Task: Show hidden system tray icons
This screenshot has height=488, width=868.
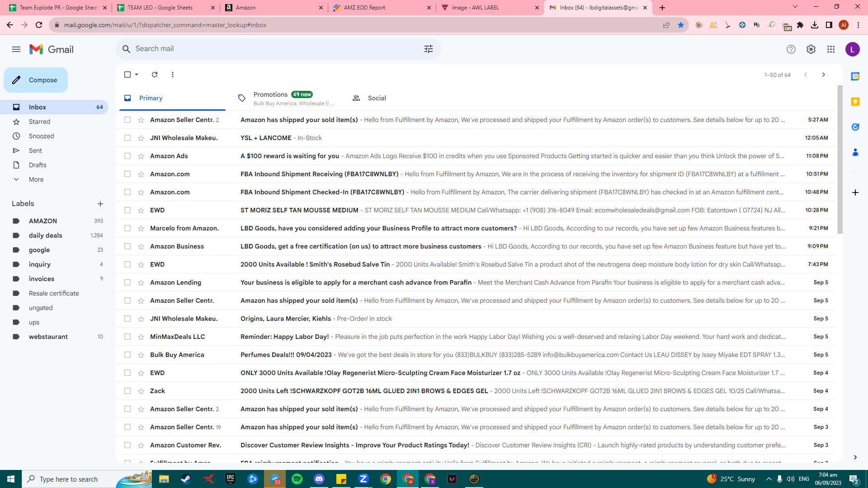Action: (x=769, y=479)
